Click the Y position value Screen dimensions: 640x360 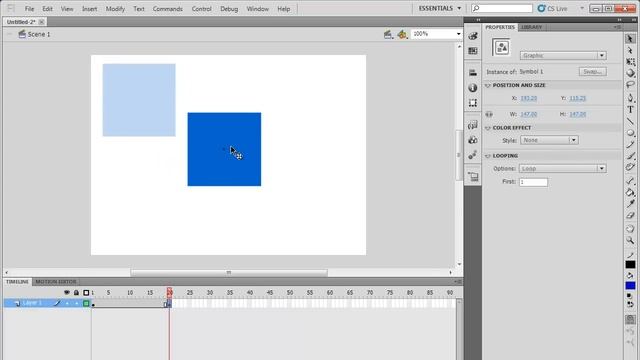578,98
